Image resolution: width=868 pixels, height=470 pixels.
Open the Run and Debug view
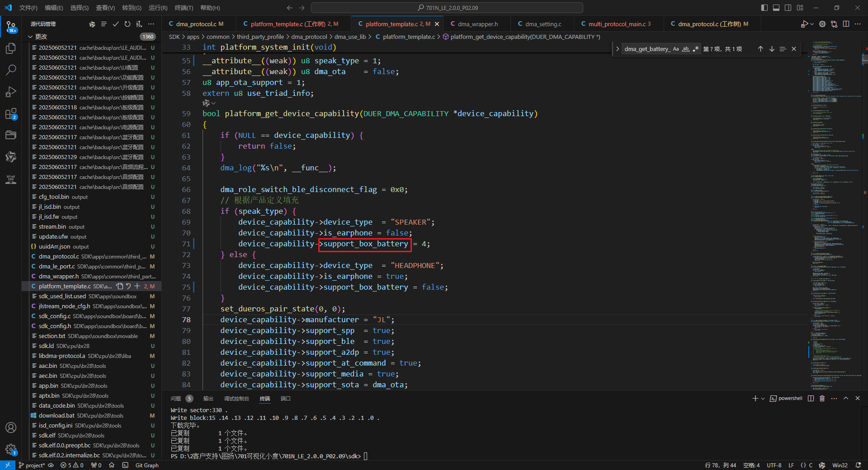coord(11,92)
